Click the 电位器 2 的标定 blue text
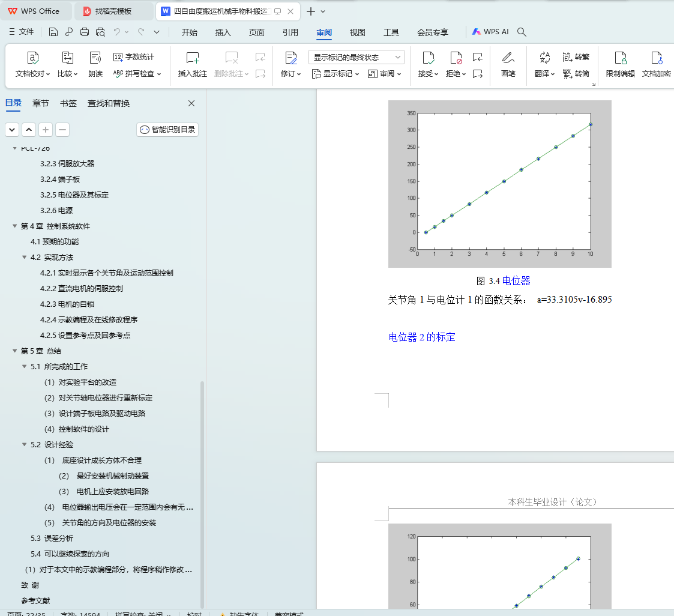Viewport: 674px width, 616px height. tap(422, 337)
